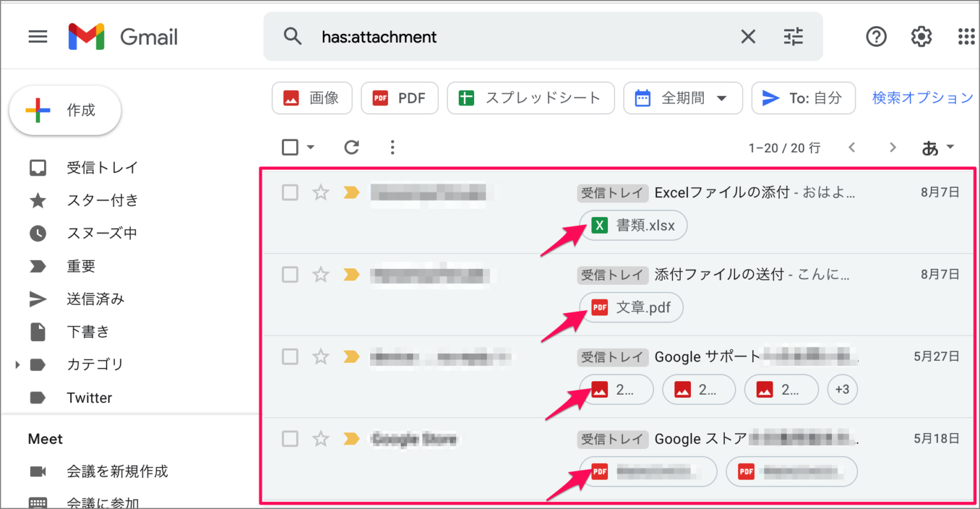This screenshot has width=980, height=509.
Task: Open the three-dot more options menu
Action: point(392,148)
